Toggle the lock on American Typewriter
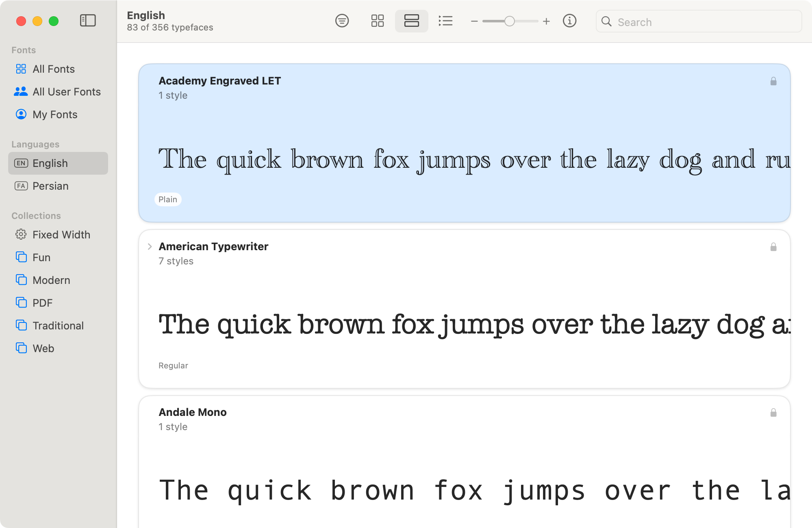Viewport: 812px width, 528px height. tap(773, 247)
